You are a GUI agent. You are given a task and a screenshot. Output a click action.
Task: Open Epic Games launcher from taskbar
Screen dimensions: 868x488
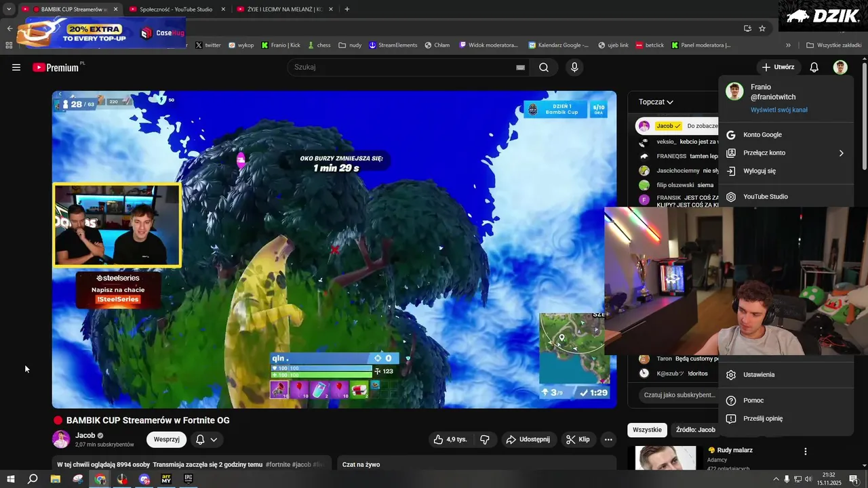point(188,479)
